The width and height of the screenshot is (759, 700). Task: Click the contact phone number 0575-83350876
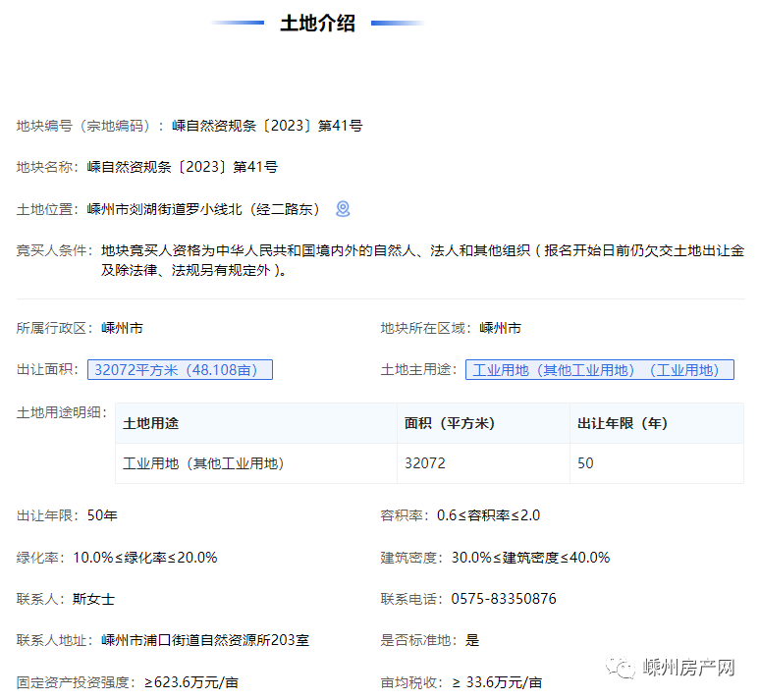[504, 598]
